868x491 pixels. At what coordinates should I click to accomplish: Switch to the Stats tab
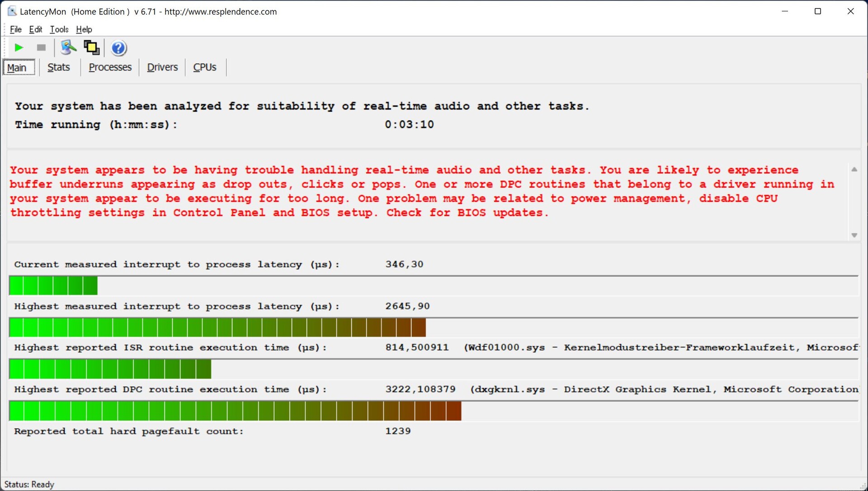(59, 67)
